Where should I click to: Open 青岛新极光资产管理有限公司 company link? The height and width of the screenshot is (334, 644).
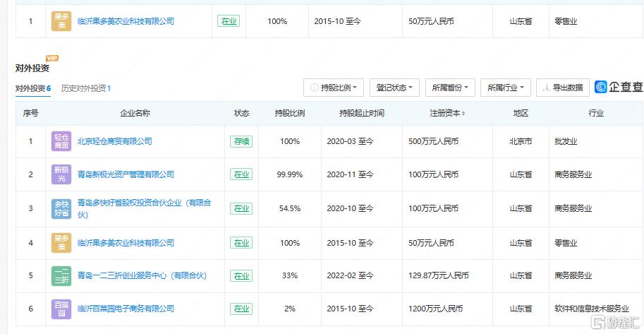[126, 174]
